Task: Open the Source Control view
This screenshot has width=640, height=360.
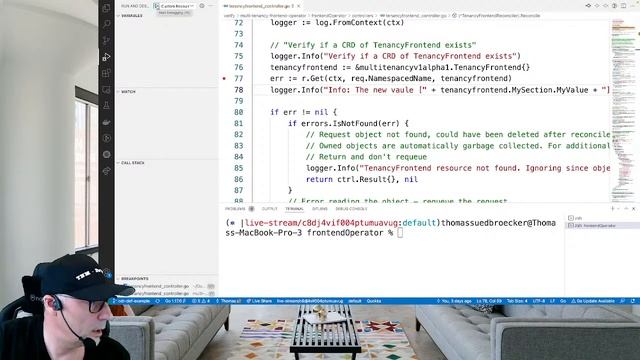Action: (107, 40)
